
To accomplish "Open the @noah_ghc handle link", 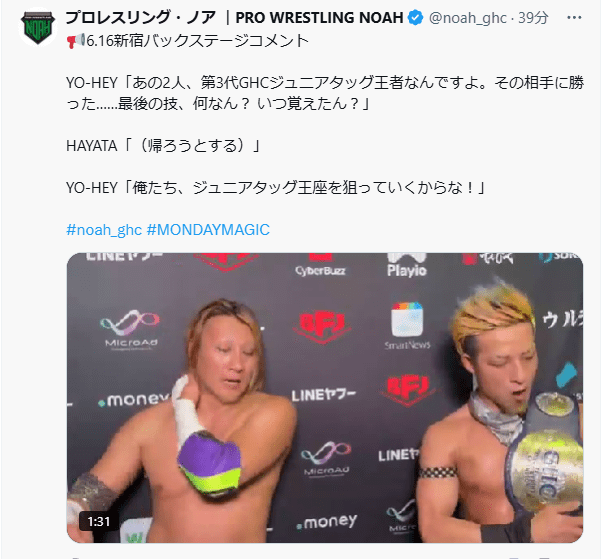I will [467, 18].
